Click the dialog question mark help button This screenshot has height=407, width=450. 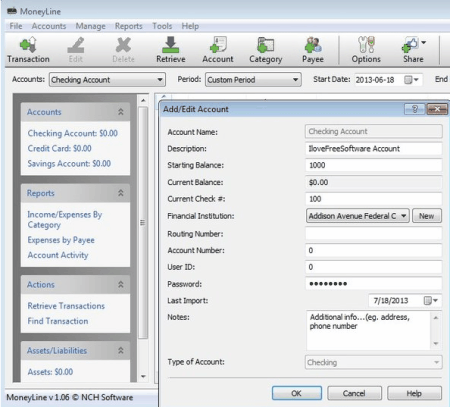[x=415, y=109]
